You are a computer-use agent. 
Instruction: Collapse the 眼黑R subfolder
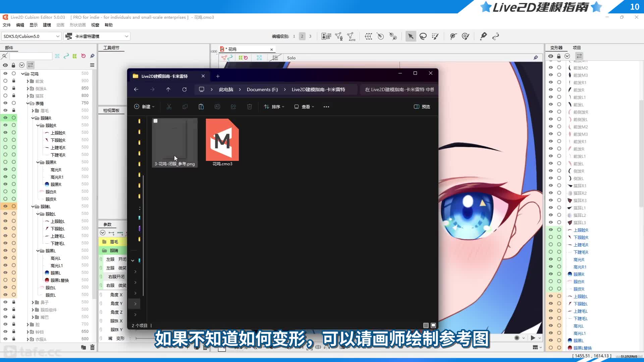pos(38,162)
